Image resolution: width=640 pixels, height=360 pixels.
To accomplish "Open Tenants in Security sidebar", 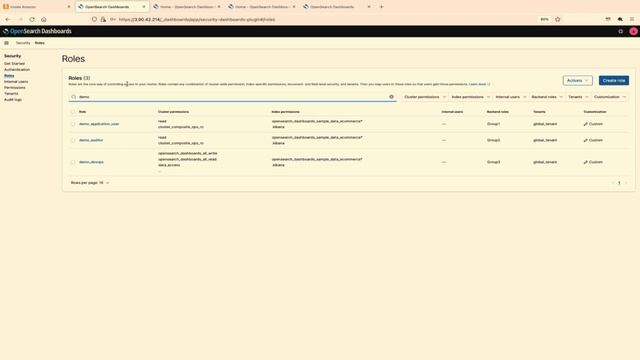I will (x=11, y=93).
